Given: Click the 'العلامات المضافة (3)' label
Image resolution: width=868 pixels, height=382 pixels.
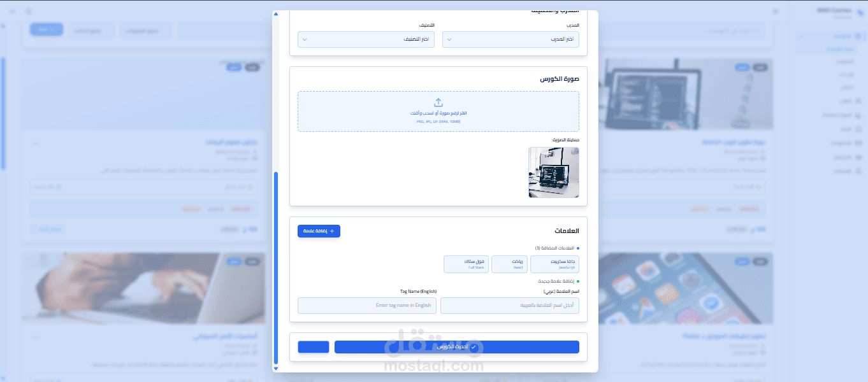Looking at the screenshot, I should pyautogui.click(x=554, y=248).
